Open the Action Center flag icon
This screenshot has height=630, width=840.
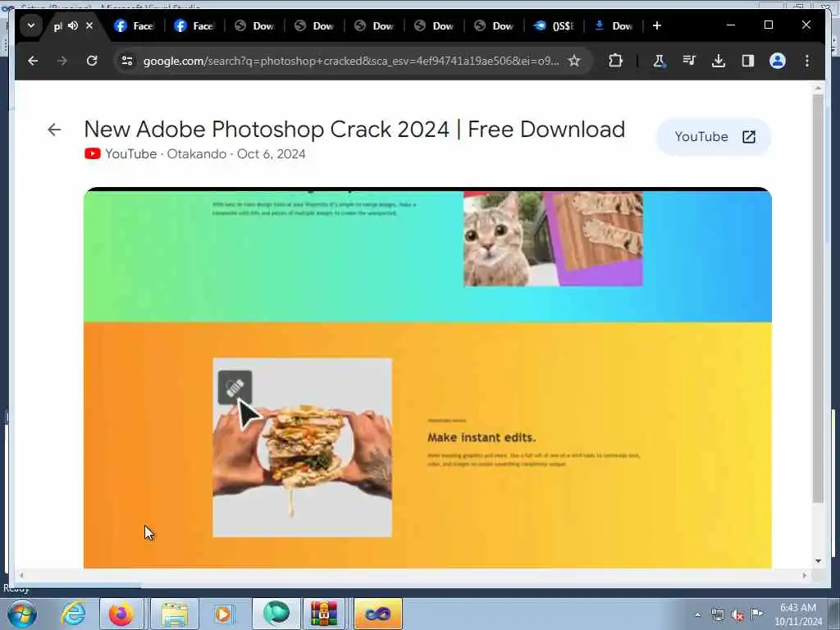pos(756,614)
